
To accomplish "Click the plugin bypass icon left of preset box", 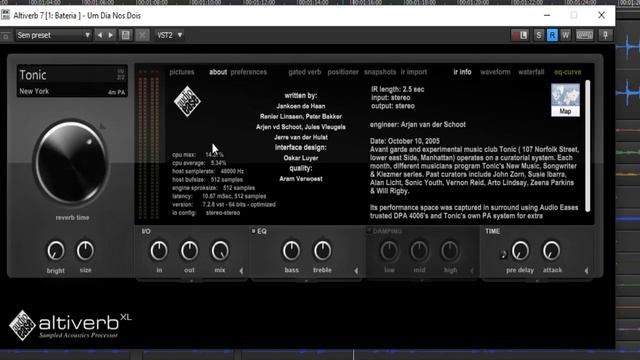I will tap(6, 36).
